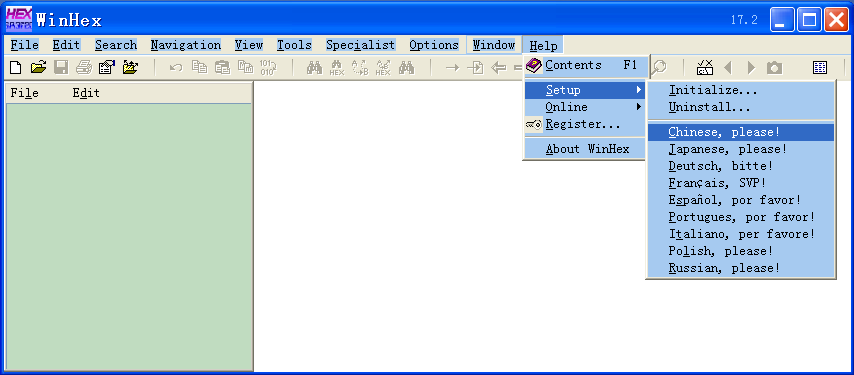Open Edit menu in left panel
This screenshot has width=854, height=375.
(86, 93)
